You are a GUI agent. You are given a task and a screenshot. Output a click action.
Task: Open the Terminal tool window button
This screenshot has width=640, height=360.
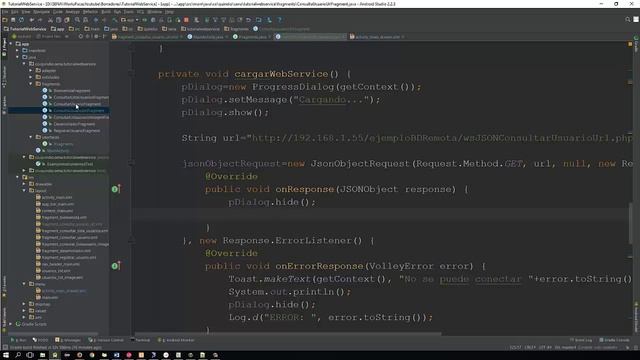point(140,340)
